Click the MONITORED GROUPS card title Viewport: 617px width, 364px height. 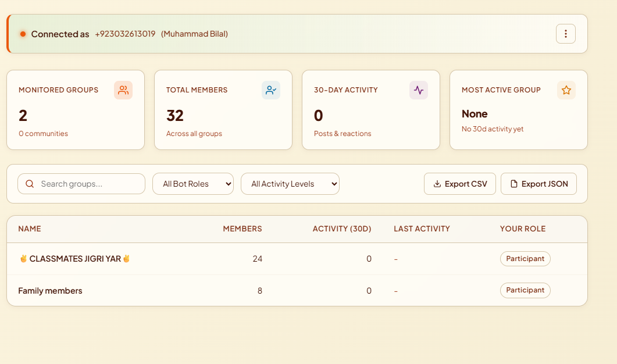pyautogui.click(x=58, y=90)
